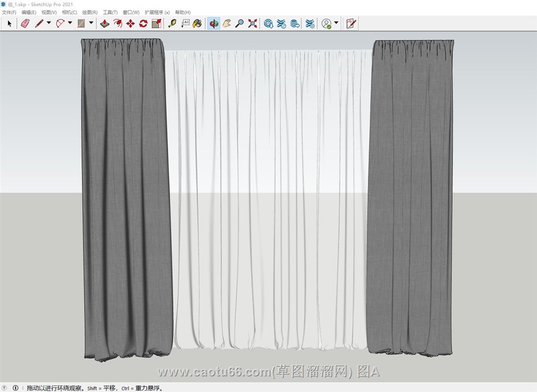The width and height of the screenshot is (537, 392).
Task: Toggle the active Orbit tool
Action: point(213,23)
